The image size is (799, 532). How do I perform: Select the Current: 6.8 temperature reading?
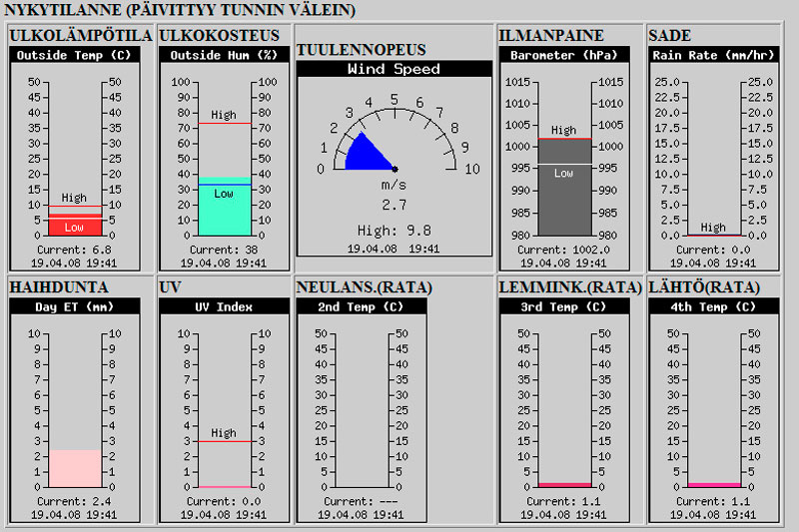click(x=74, y=250)
